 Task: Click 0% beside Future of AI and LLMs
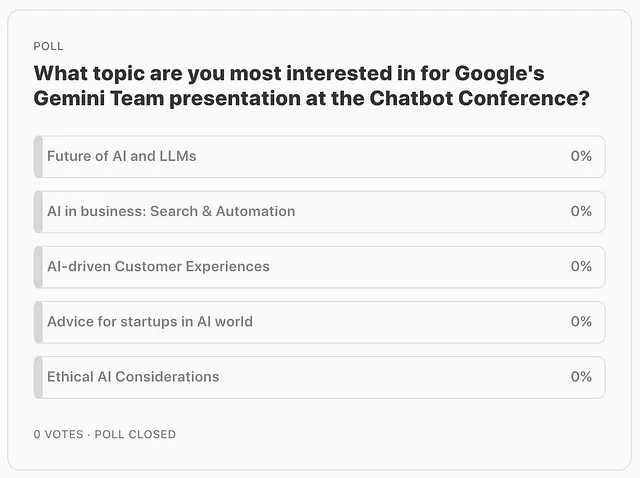pyautogui.click(x=581, y=156)
